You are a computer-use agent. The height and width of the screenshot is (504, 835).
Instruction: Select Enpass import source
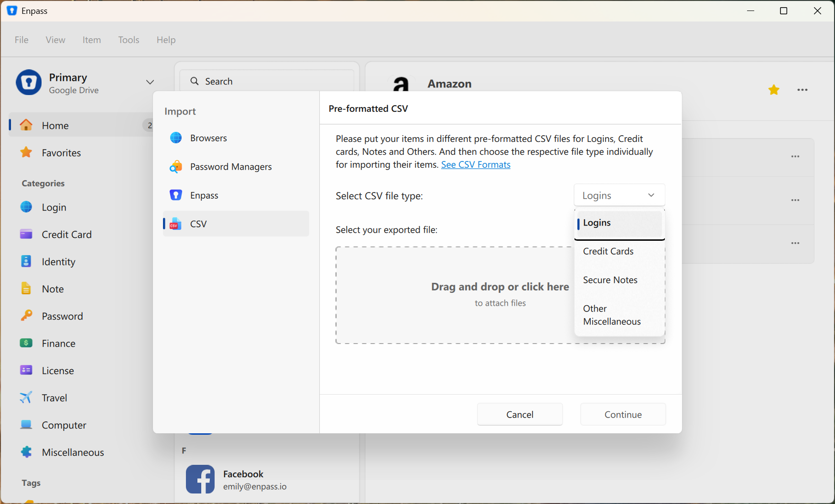[x=236, y=195]
